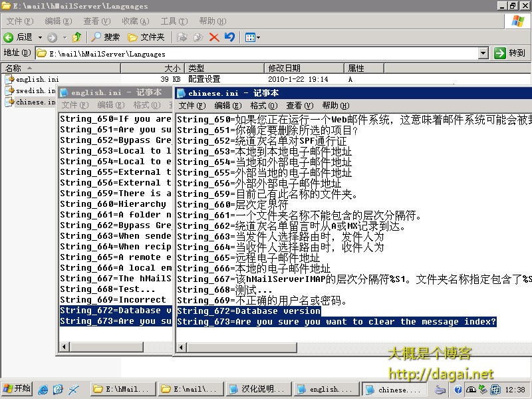This screenshot has width=532, height=399.
Task: Click scroll-left arrow in english.ini Notepad
Action: click(x=64, y=346)
